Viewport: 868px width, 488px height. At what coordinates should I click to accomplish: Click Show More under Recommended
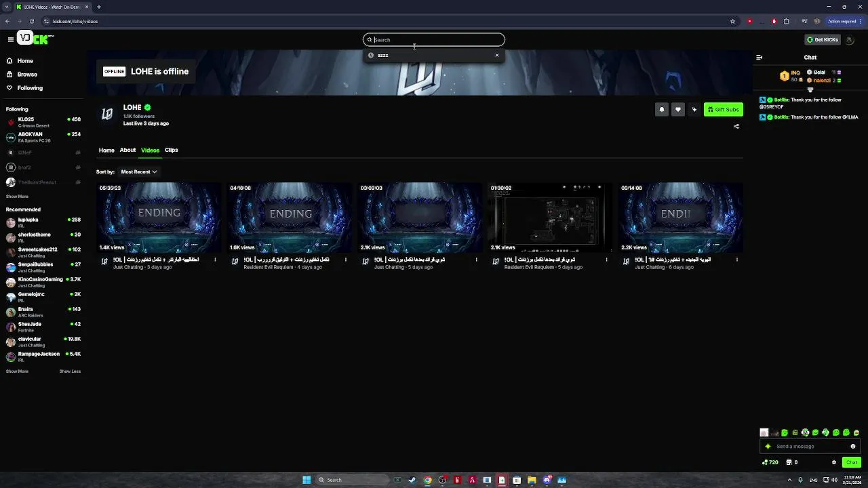17,371
